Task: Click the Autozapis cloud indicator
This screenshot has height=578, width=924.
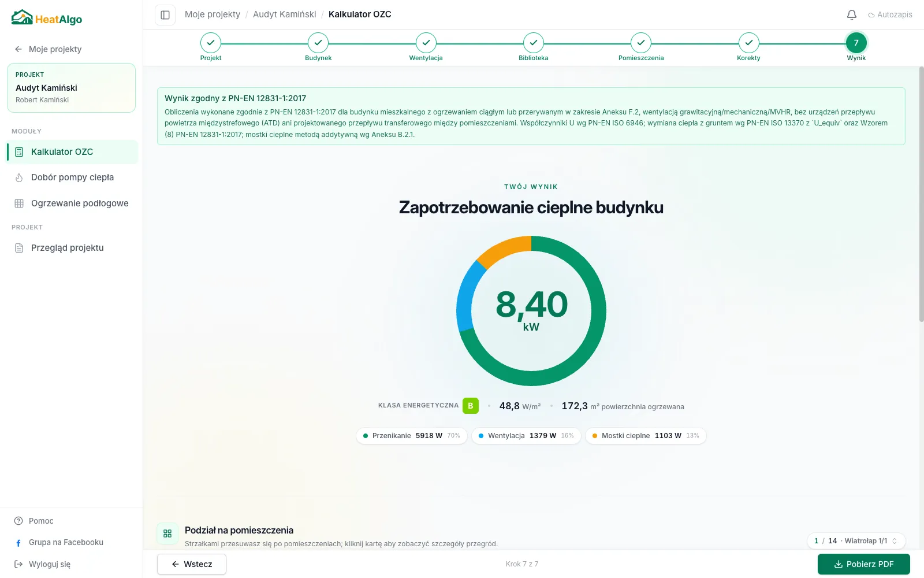Action: (x=890, y=15)
